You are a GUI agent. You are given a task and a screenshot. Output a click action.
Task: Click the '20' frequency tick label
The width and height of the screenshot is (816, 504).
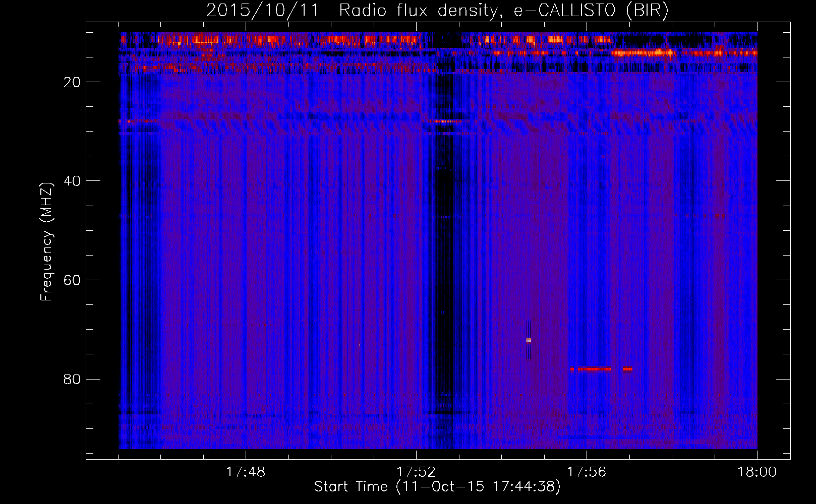tap(72, 82)
